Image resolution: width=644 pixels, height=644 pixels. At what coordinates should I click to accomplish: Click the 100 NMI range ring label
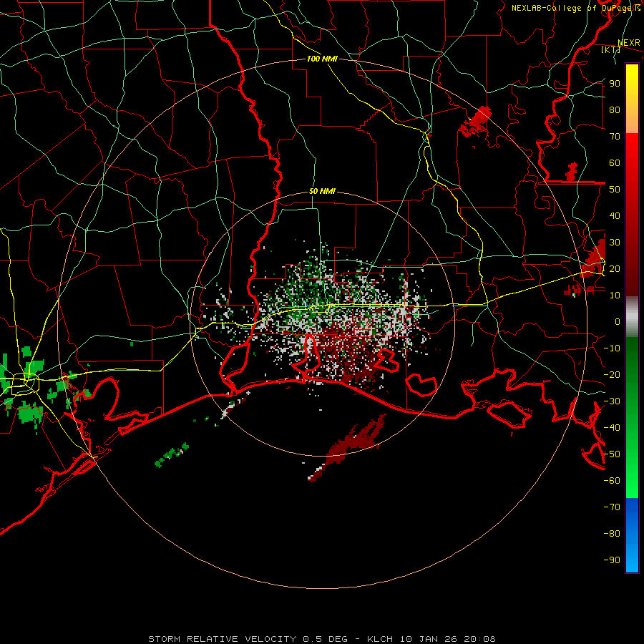tap(322, 59)
